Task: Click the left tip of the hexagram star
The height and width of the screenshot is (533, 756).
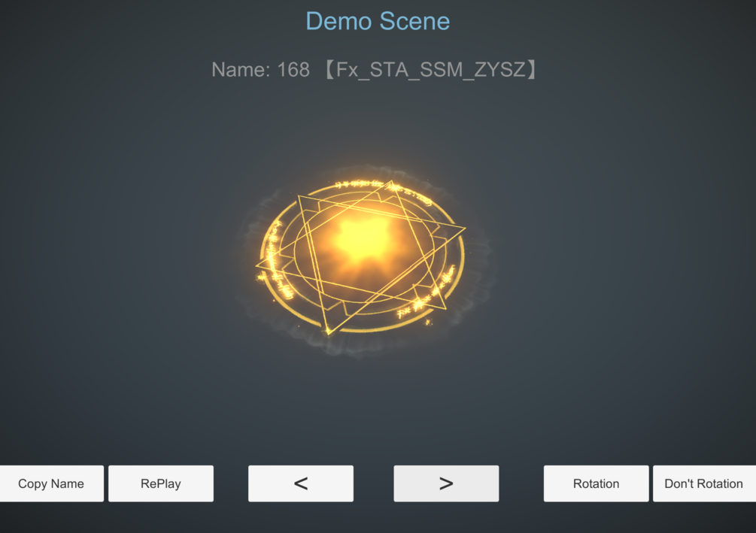Action: (259, 265)
